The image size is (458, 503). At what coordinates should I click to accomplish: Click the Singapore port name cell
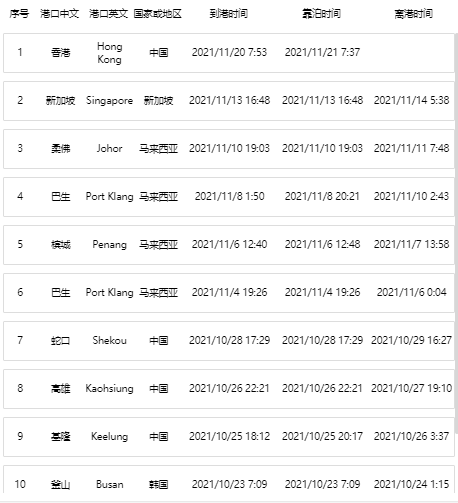(x=109, y=100)
